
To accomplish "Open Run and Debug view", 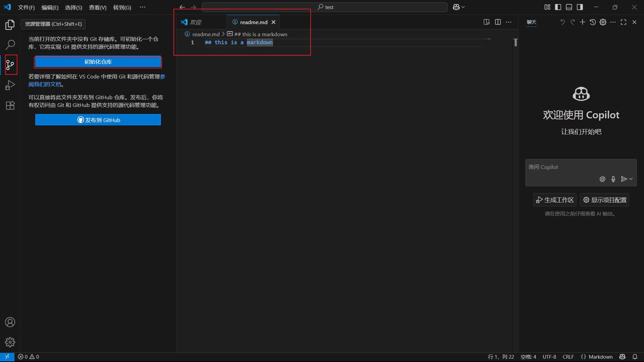I will point(10,85).
